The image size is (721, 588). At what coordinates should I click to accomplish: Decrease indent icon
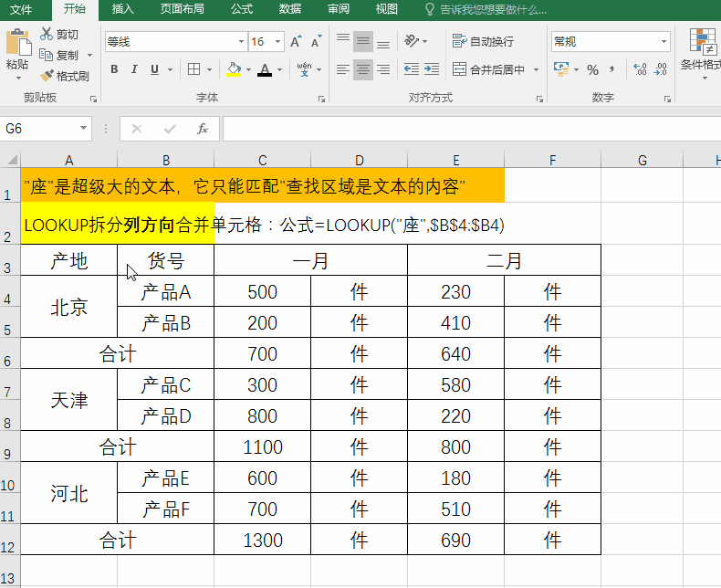coord(412,69)
